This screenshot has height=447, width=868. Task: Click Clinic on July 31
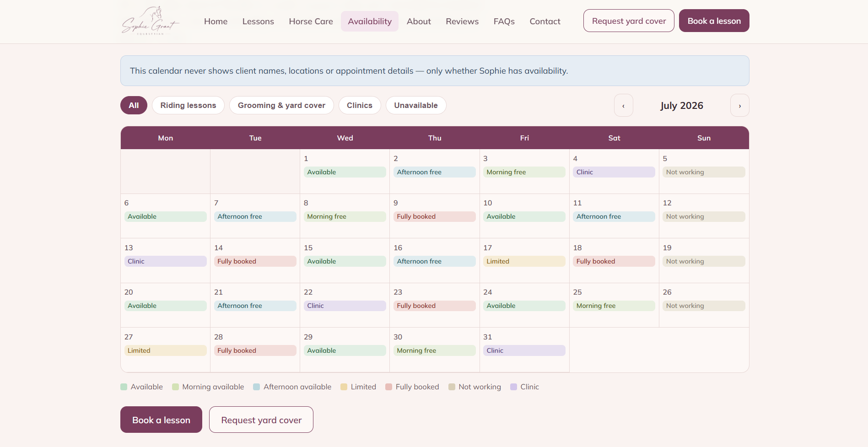(524, 350)
